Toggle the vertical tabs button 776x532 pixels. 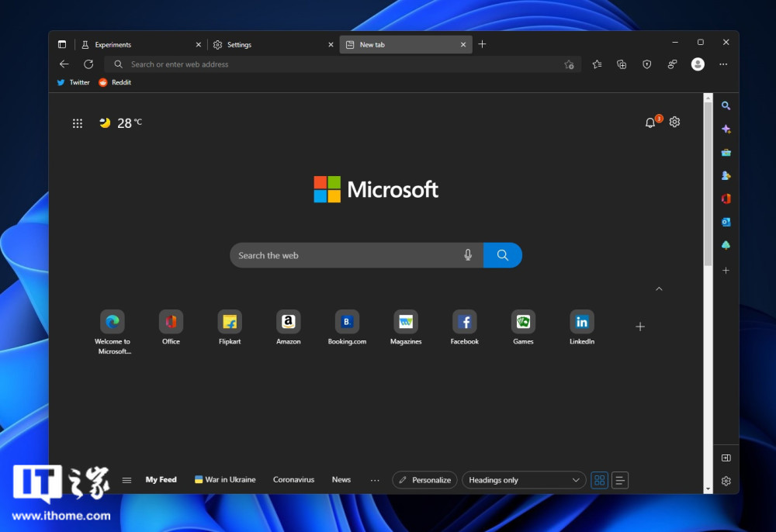(x=62, y=44)
